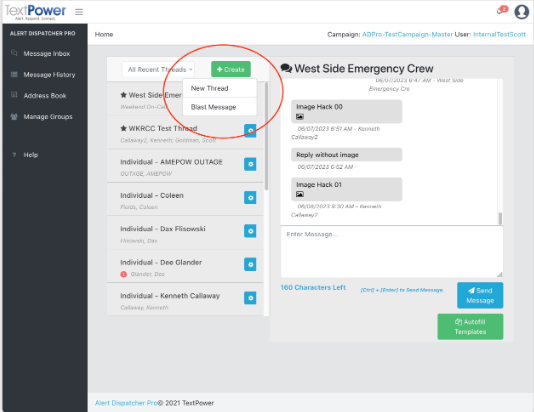
Task: Open the notifications bell with red badge
Action: tap(502, 10)
